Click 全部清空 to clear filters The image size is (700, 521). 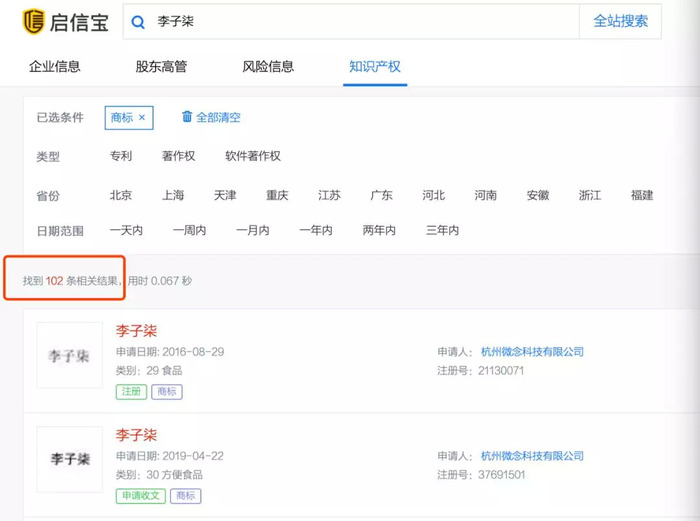point(218,117)
